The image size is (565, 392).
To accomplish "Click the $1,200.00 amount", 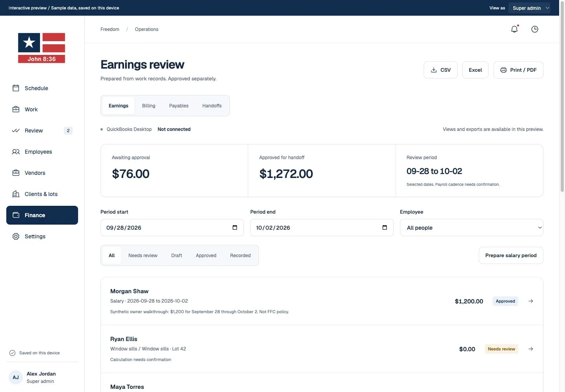I will [x=469, y=301].
